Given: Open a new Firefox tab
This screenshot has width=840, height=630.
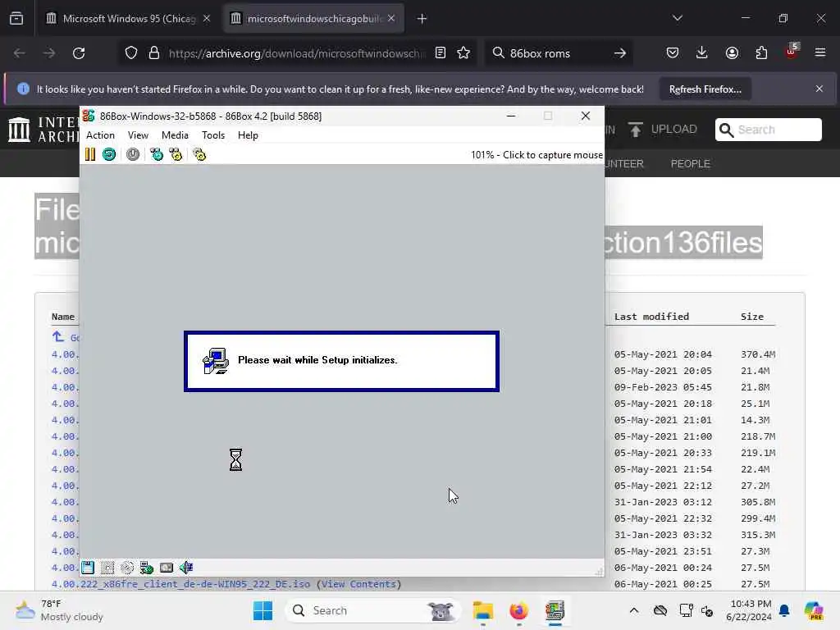Looking at the screenshot, I should tap(422, 19).
